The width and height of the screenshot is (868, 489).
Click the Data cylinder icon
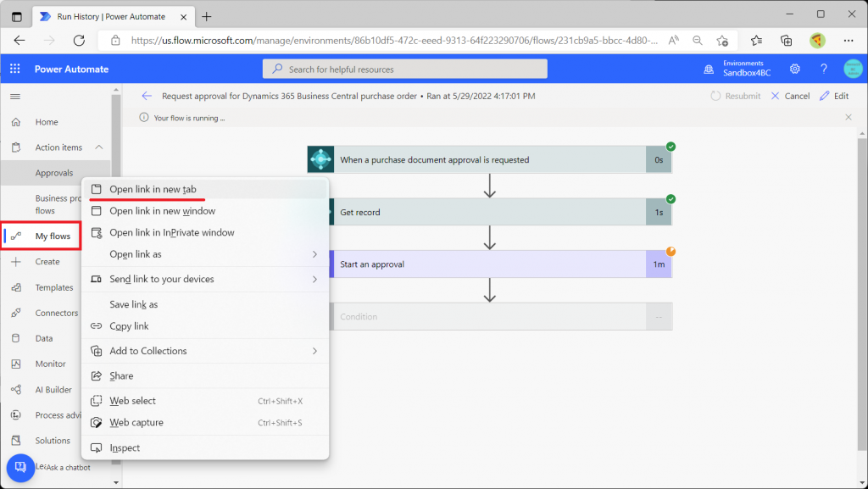(16, 338)
